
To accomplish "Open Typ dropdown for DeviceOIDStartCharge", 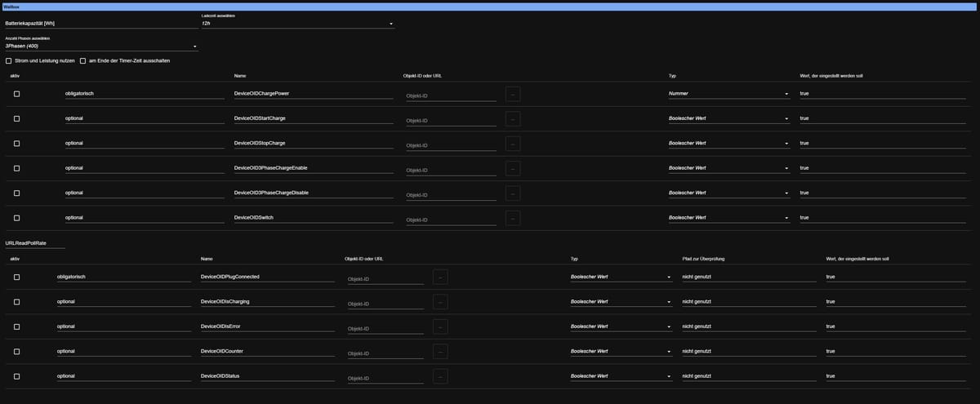I will (x=728, y=118).
